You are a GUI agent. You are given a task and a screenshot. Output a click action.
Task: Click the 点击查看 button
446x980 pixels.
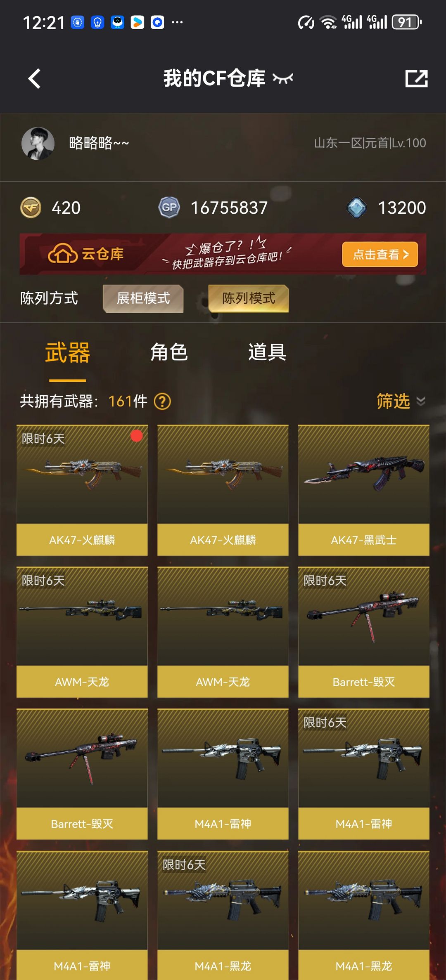(380, 254)
